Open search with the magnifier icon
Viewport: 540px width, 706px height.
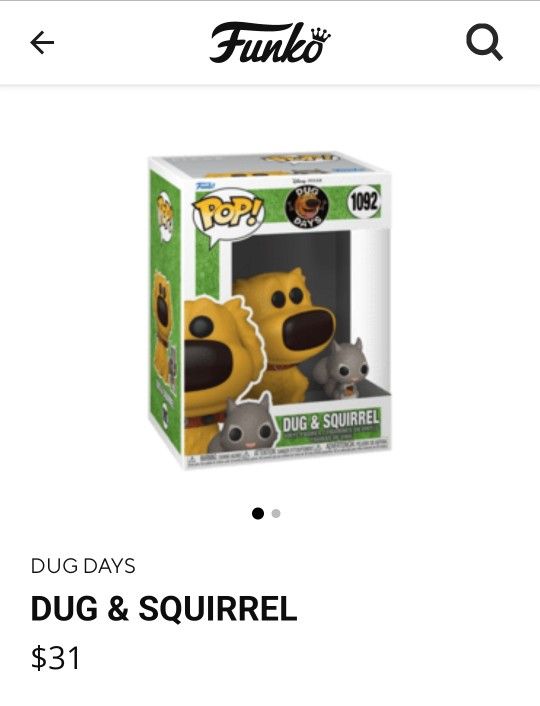click(x=484, y=42)
